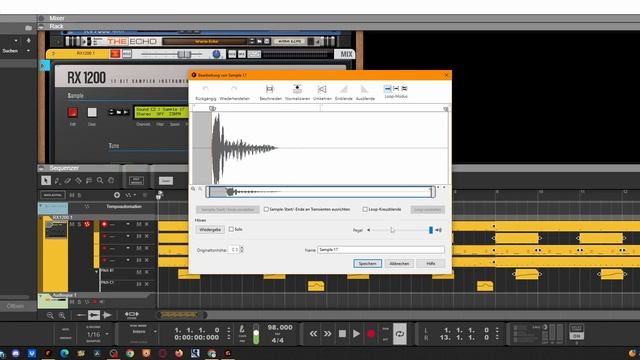The width and height of the screenshot is (640, 360).
Task: Click the Wiederherstellen redo icon
Action: [x=234, y=89]
